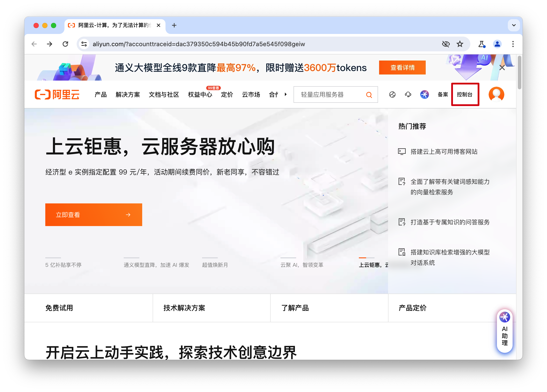Image resolution: width=547 pixels, height=392 pixels.
Task: Click the 热门推荐 heading
Action: [412, 126]
